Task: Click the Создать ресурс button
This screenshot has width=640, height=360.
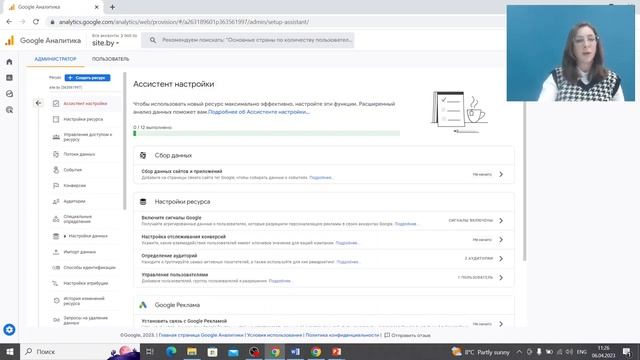Action: tap(87, 78)
